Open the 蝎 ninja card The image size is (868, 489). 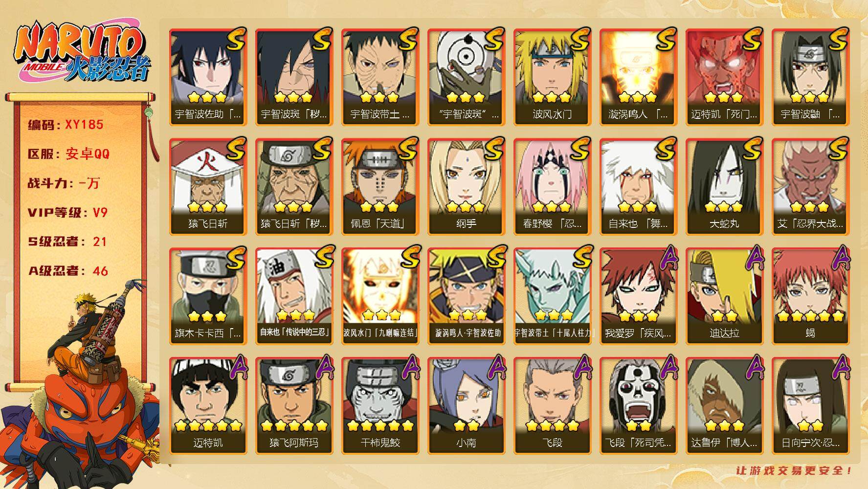(810, 296)
